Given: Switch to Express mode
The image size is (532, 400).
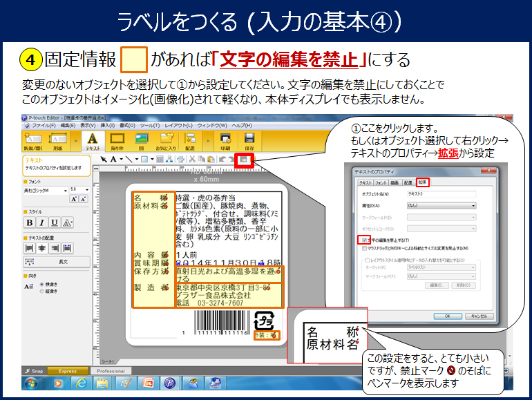Looking at the screenshot, I should point(68,371).
